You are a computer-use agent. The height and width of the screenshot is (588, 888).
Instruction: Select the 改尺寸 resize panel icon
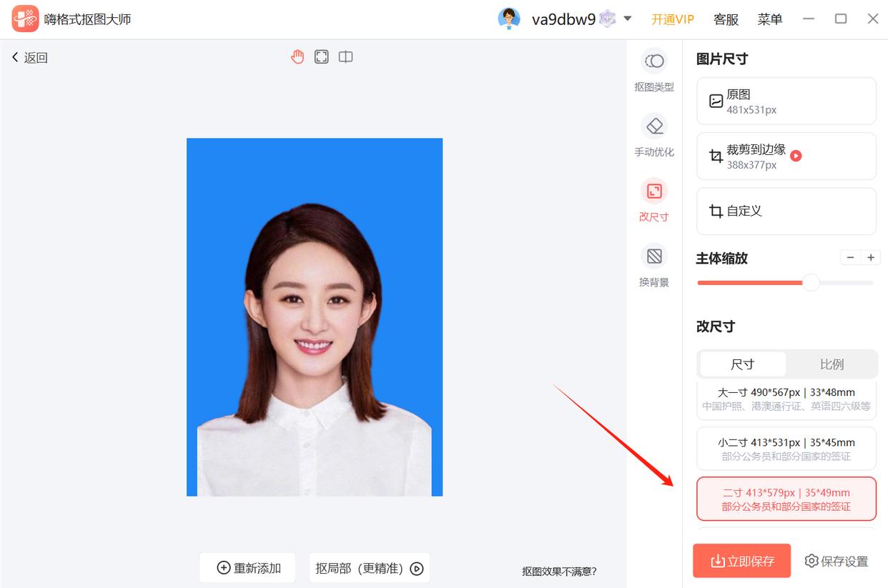pos(653,200)
